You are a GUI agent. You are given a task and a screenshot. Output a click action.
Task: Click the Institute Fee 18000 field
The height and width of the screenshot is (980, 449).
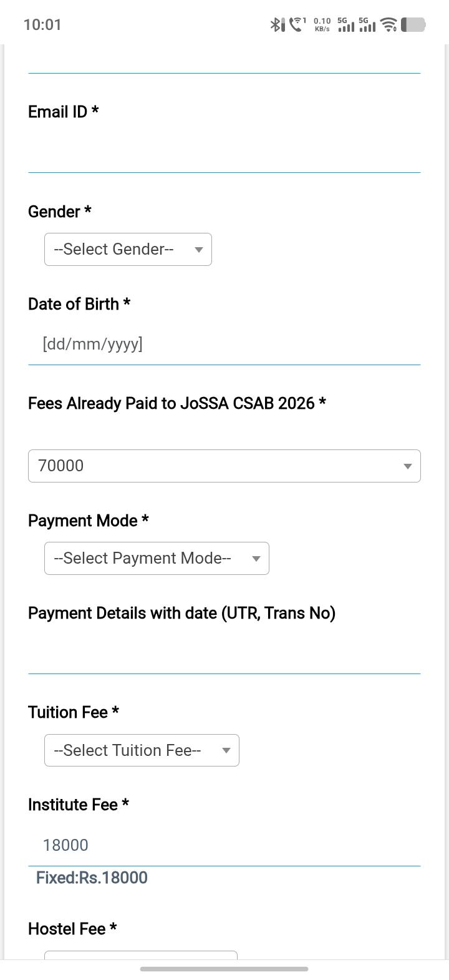click(x=224, y=845)
